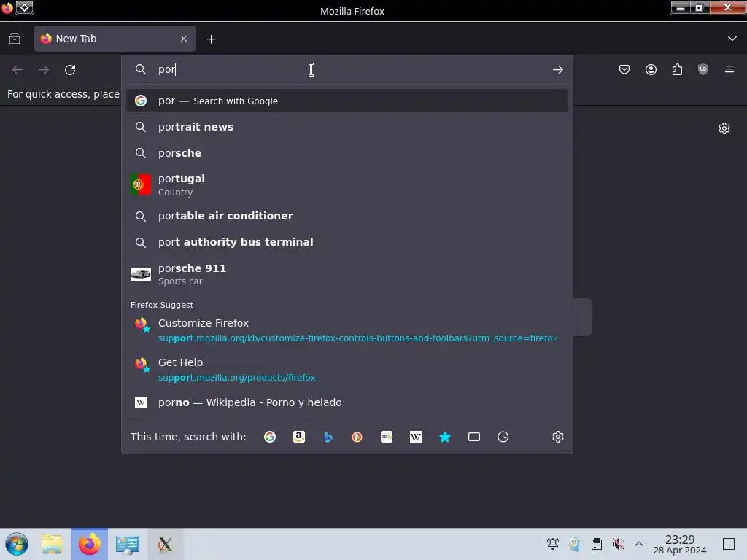
Task: Pick the 'porsche' search suggestion
Action: (347, 153)
